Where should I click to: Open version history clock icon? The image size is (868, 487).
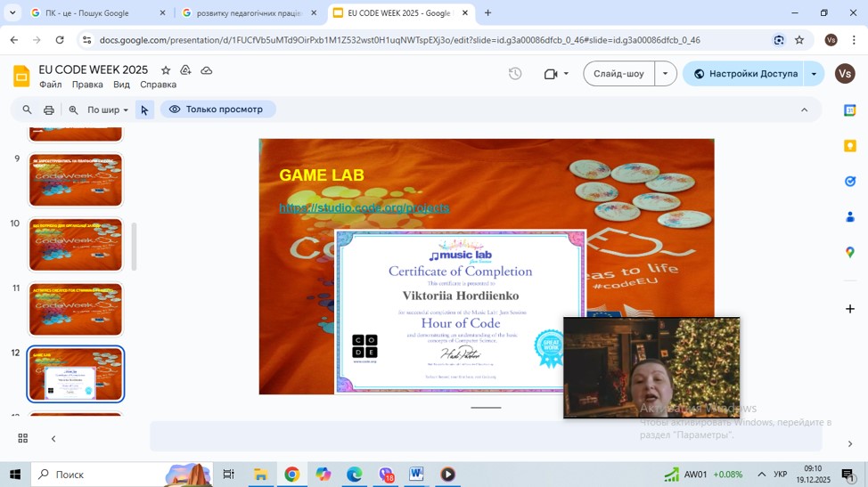[x=515, y=74]
